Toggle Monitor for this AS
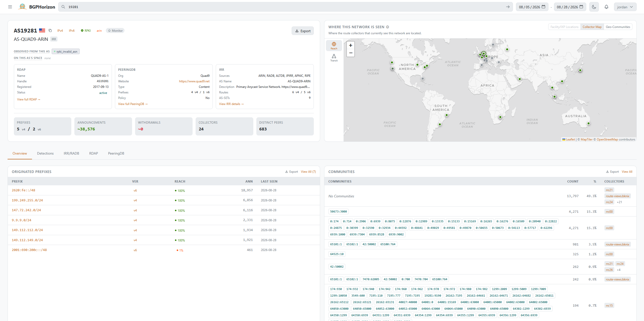644x321 pixels. click(115, 30)
